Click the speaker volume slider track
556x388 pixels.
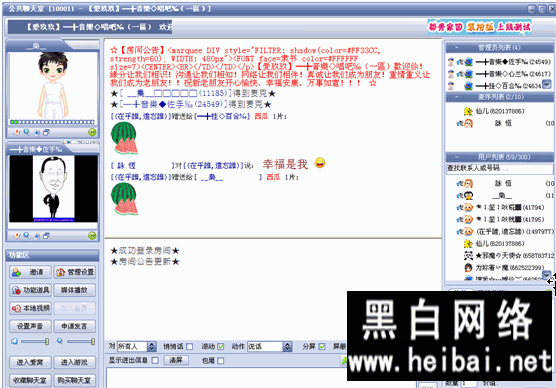click(x=35, y=342)
